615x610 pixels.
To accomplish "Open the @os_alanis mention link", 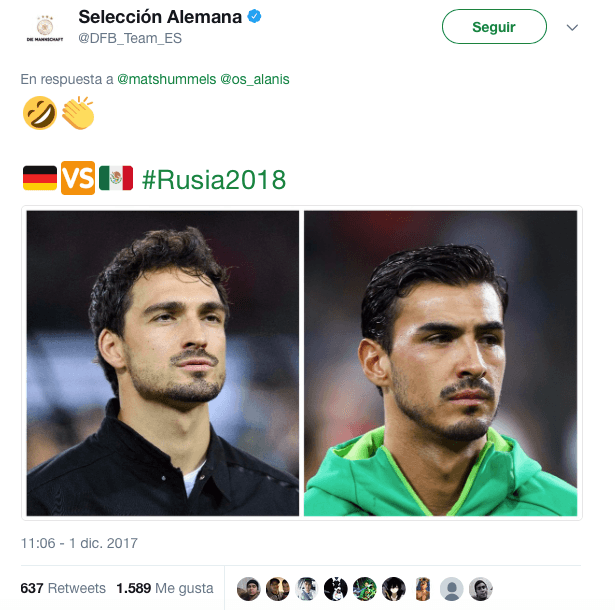I will 255,79.
